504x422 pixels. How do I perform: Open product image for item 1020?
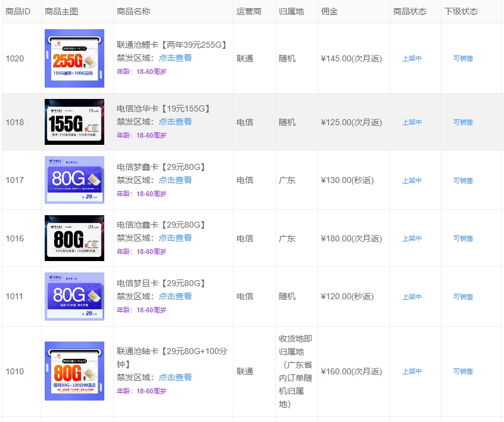tap(74, 58)
